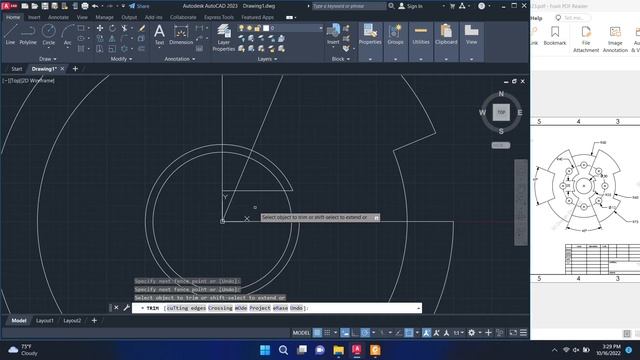This screenshot has width=640, height=360.
Task: Switch to the Annotate ribbon tab
Action: click(x=58, y=17)
